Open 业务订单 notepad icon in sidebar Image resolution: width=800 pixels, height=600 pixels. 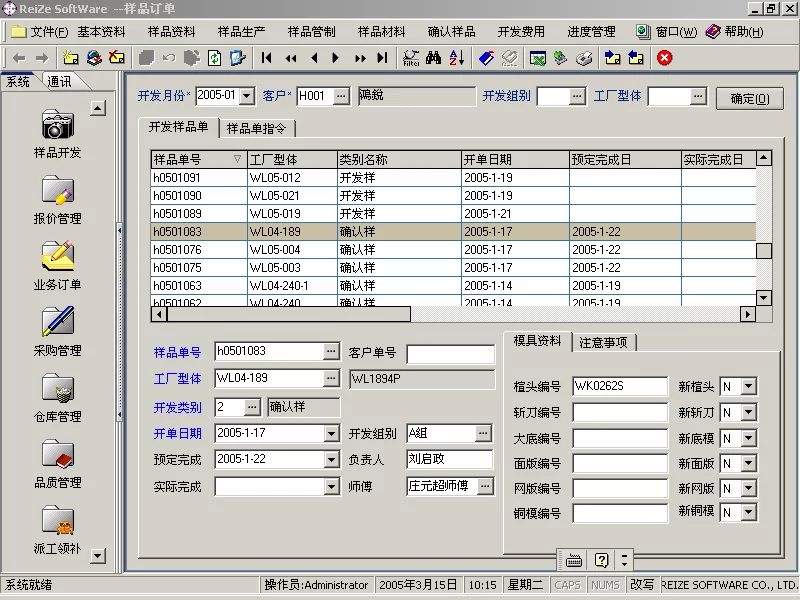tap(57, 256)
